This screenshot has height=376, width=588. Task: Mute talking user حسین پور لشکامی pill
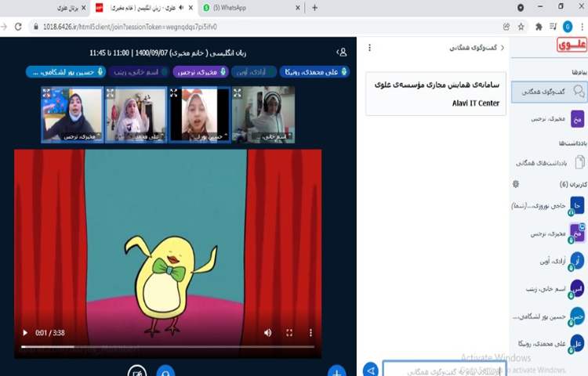(66, 72)
